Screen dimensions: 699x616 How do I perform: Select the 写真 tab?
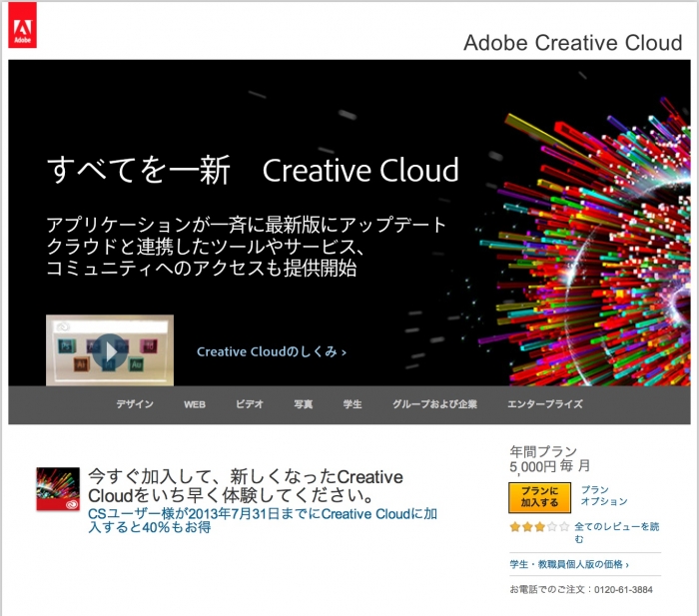pyautogui.click(x=304, y=404)
